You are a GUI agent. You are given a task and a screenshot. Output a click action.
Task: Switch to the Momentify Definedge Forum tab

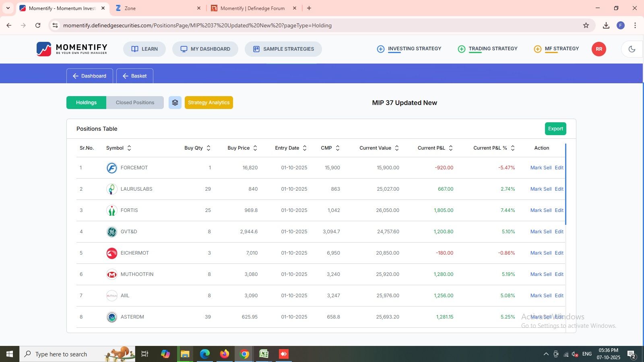point(252,8)
